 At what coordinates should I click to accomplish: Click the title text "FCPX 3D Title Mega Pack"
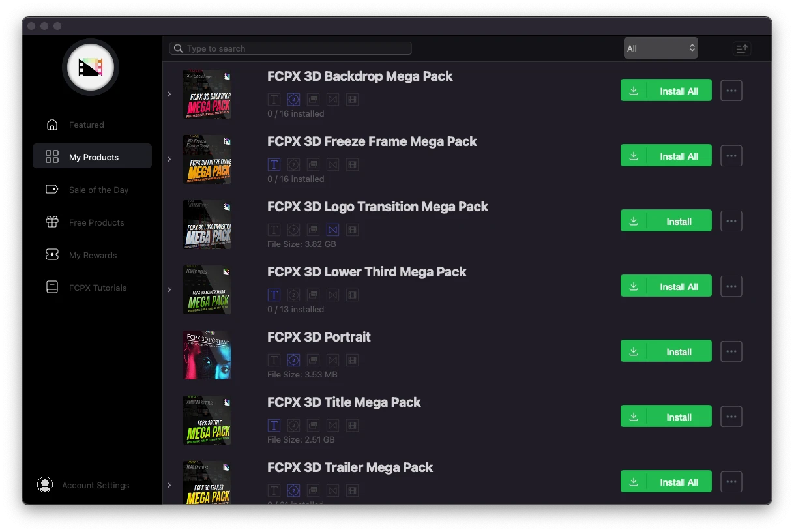(344, 402)
